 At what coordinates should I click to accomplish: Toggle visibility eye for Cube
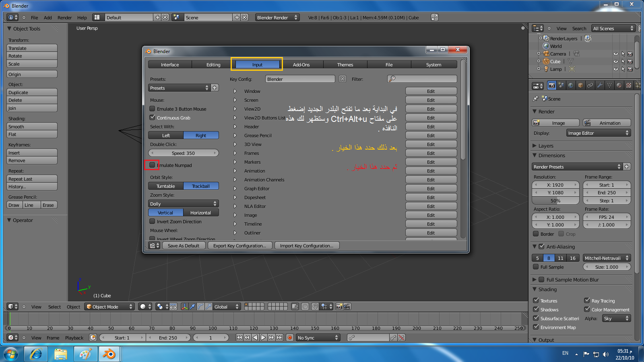point(615,62)
